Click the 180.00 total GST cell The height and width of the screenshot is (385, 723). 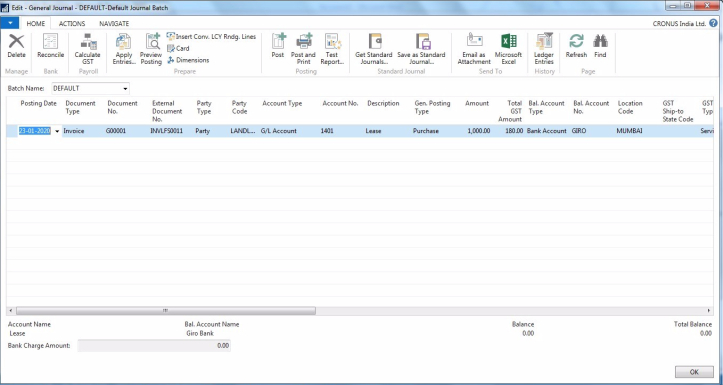(x=514, y=131)
